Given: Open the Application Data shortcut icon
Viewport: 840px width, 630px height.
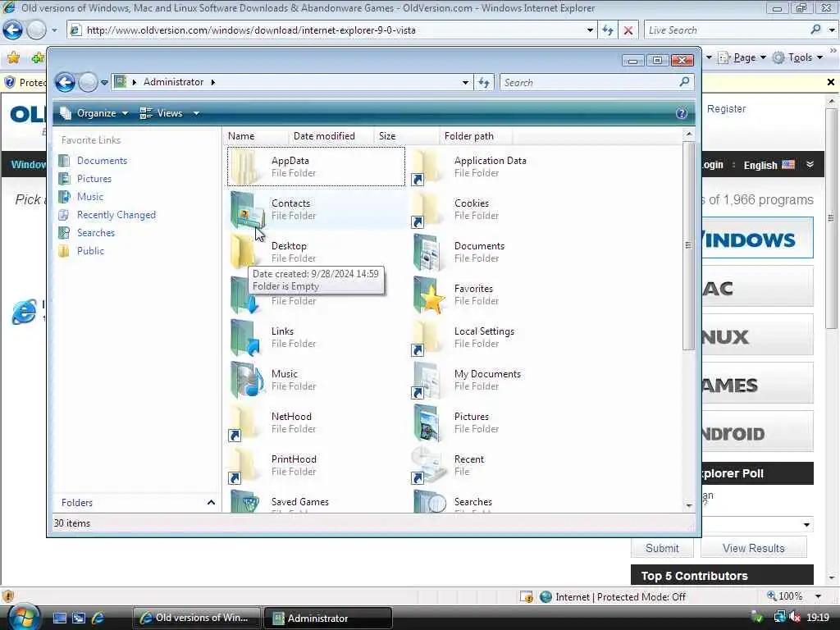Looking at the screenshot, I should tap(427, 167).
